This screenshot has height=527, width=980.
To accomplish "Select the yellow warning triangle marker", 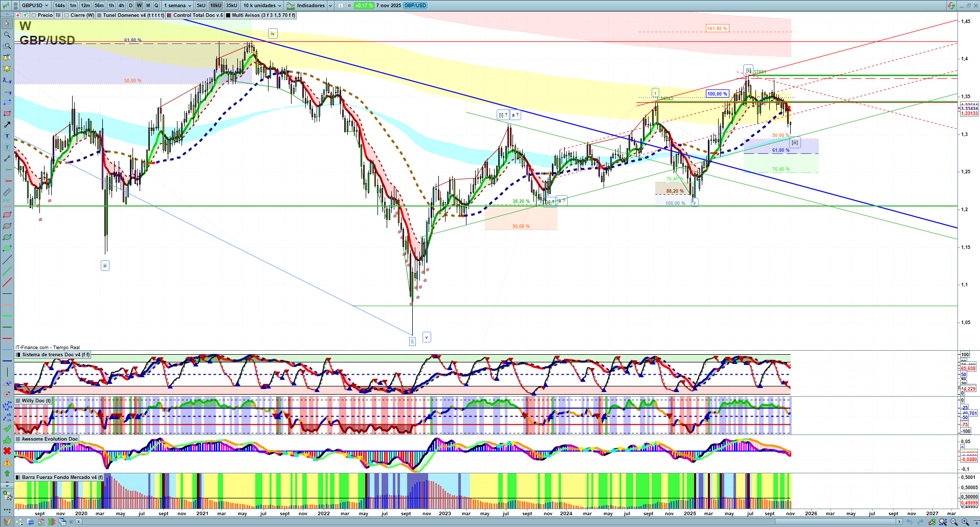I will coord(7,462).
